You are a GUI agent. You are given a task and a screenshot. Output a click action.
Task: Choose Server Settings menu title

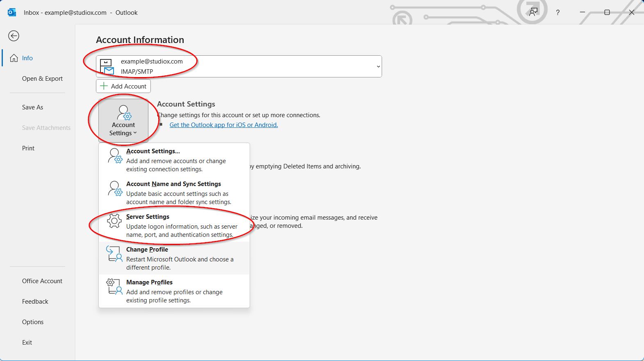pos(148,217)
